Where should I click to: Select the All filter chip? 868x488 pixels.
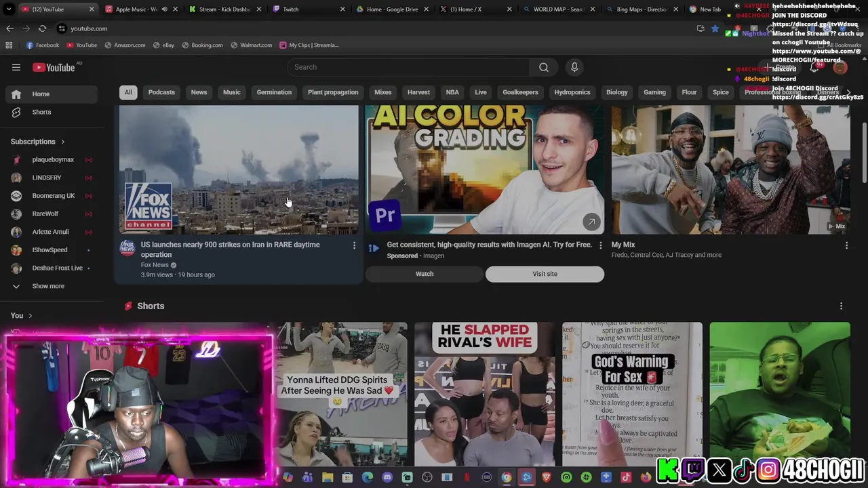pos(128,92)
